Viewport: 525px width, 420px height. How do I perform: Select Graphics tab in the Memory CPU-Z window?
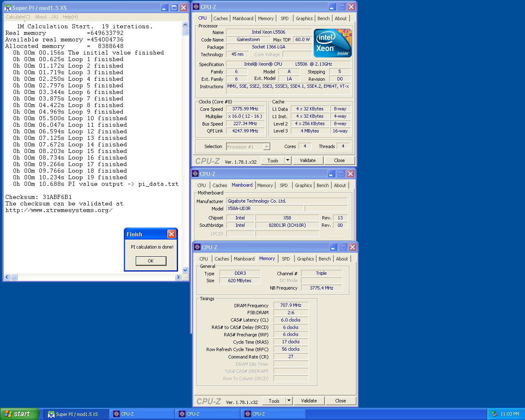pos(306,259)
